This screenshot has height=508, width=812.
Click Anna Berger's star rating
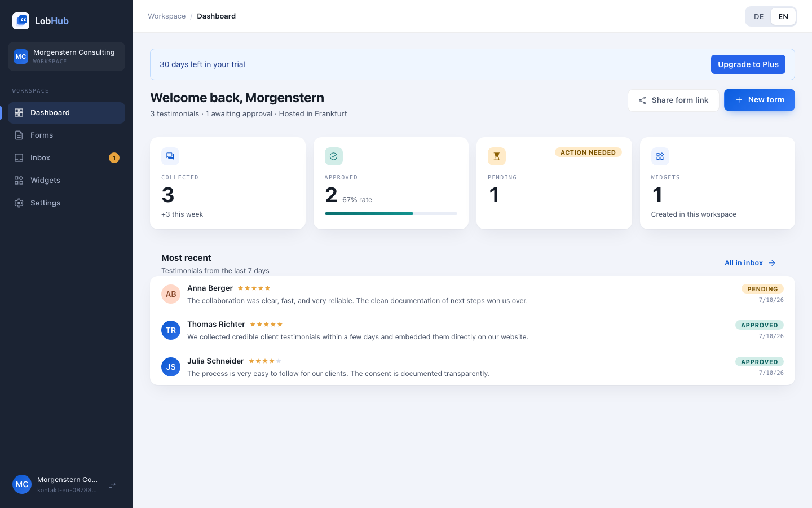click(254, 288)
